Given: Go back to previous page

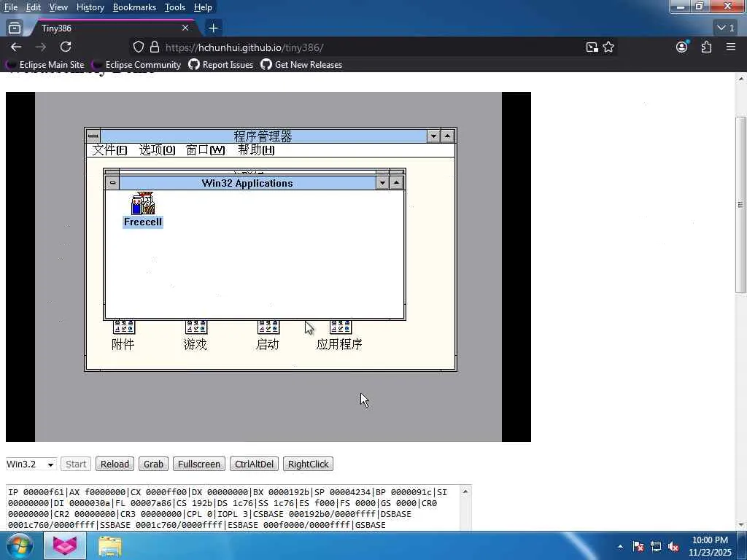Looking at the screenshot, I should 16,47.
